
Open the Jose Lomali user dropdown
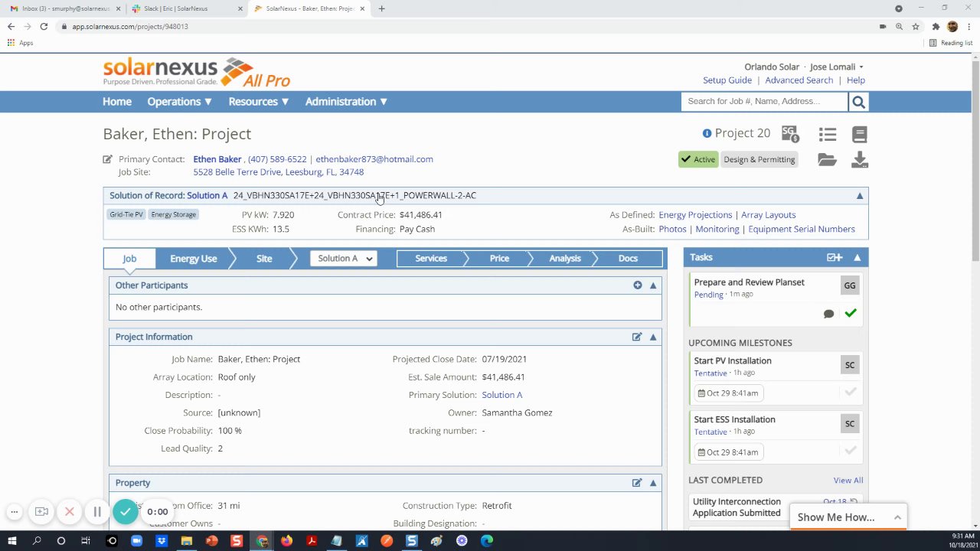tap(836, 67)
